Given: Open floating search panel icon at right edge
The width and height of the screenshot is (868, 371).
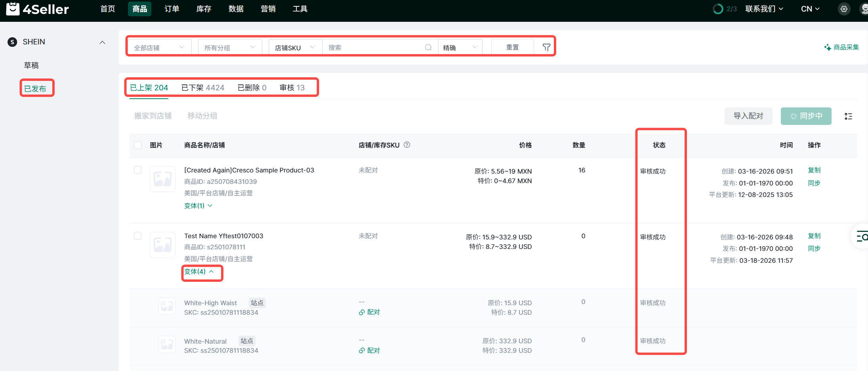Looking at the screenshot, I should 862,237.
